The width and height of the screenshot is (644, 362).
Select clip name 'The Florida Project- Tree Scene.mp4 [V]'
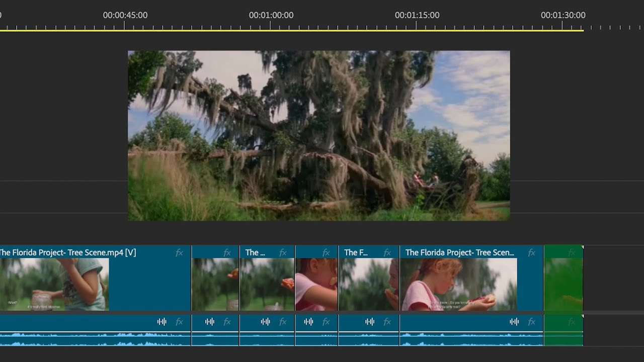(68, 253)
